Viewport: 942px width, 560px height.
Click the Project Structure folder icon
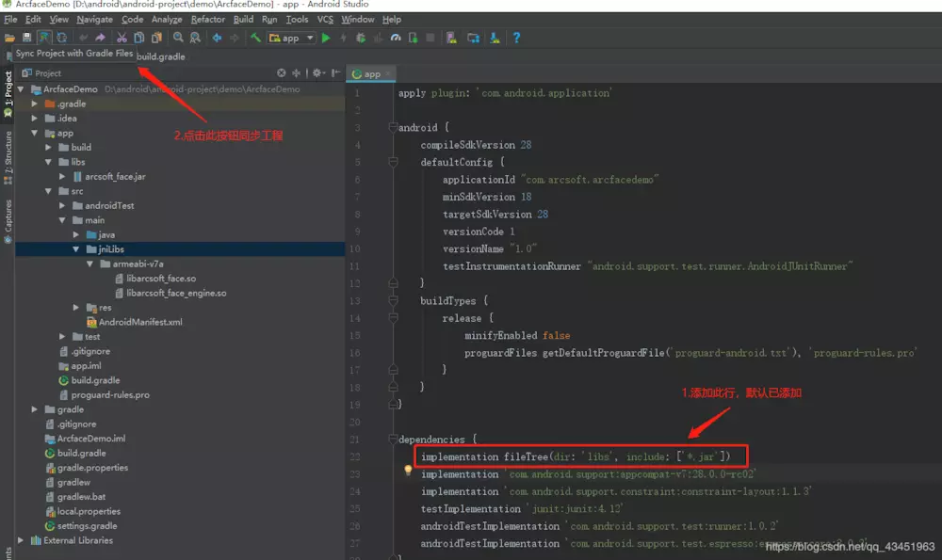pyautogui.click(x=474, y=38)
